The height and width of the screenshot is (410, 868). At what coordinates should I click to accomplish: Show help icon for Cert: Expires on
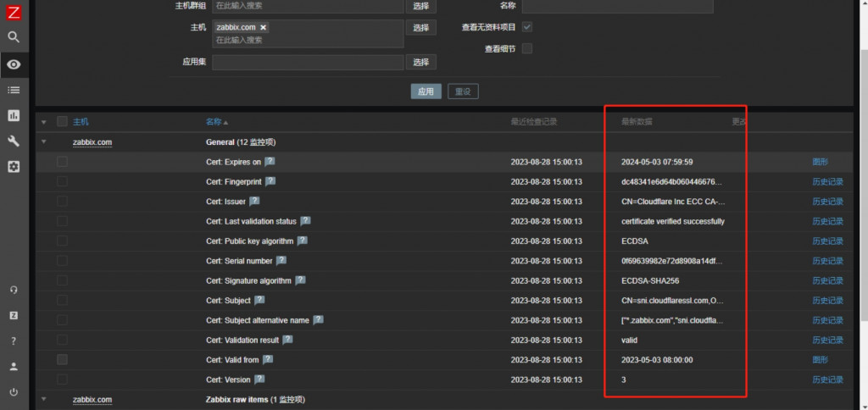270,162
